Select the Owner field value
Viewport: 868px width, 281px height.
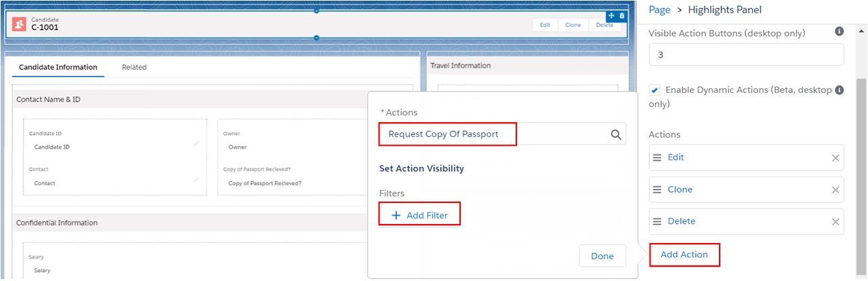pos(238,147)
